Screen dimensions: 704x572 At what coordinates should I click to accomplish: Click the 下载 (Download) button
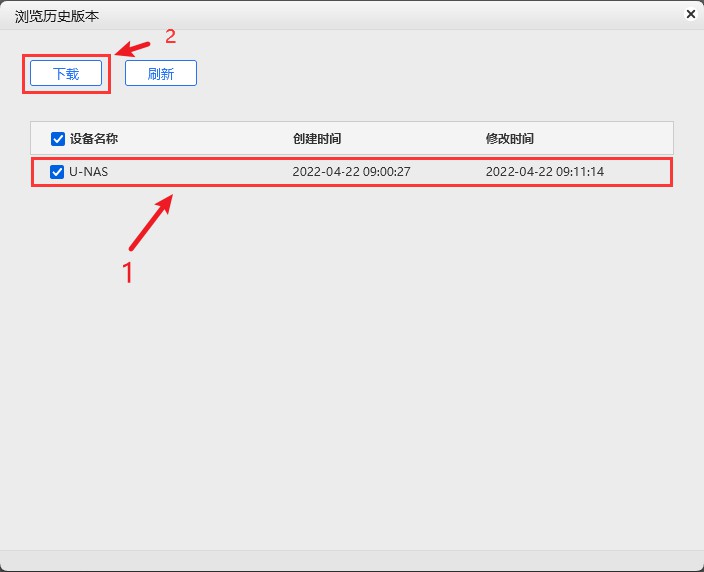click(x=66, y=74)
